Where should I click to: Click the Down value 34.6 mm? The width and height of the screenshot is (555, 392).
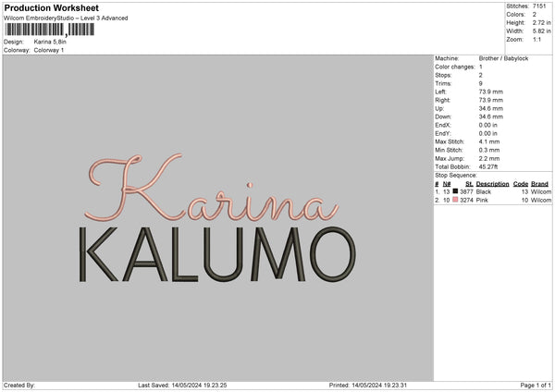click(490, 116)
